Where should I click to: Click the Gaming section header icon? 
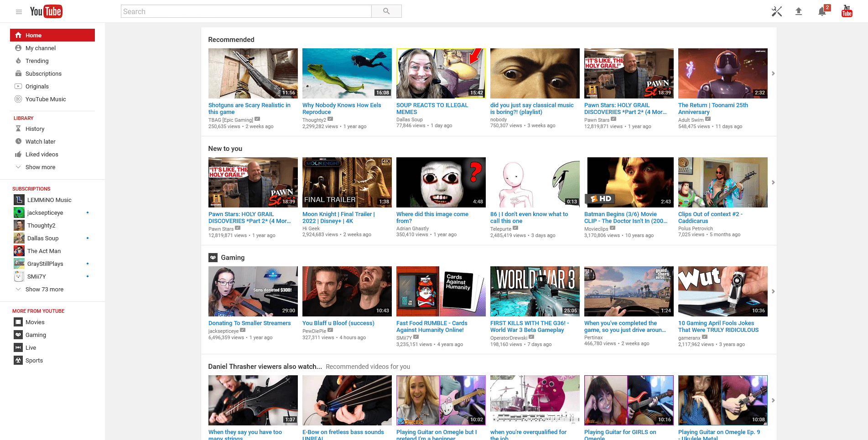213,258
